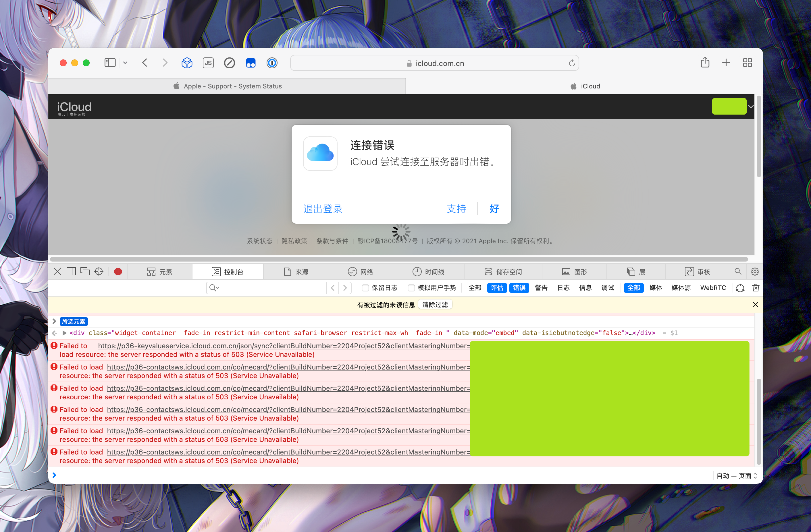Open tab overview grid icon
Image resolution: width=811 pixels, height=532 pixels.
(747, 63)
